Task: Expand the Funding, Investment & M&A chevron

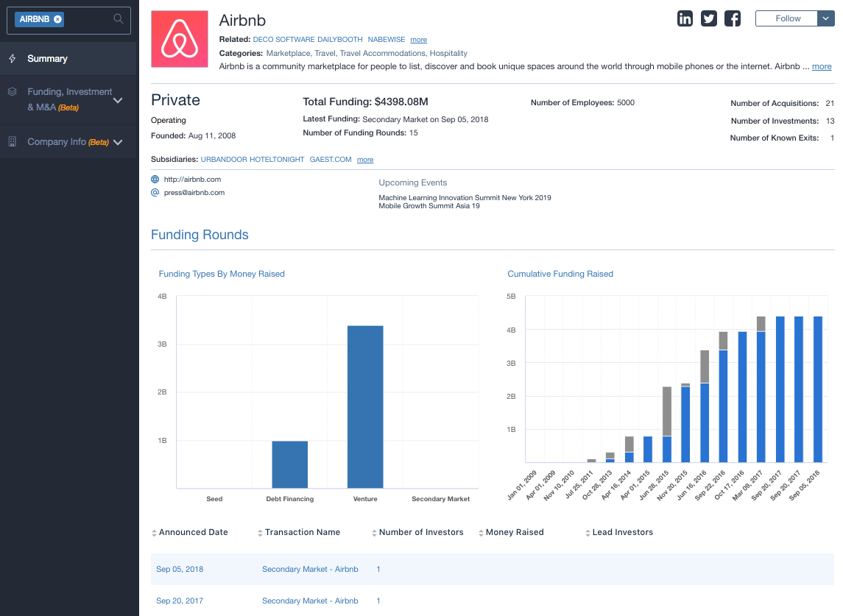Action: pyautogui.click(x=118, y=101)
